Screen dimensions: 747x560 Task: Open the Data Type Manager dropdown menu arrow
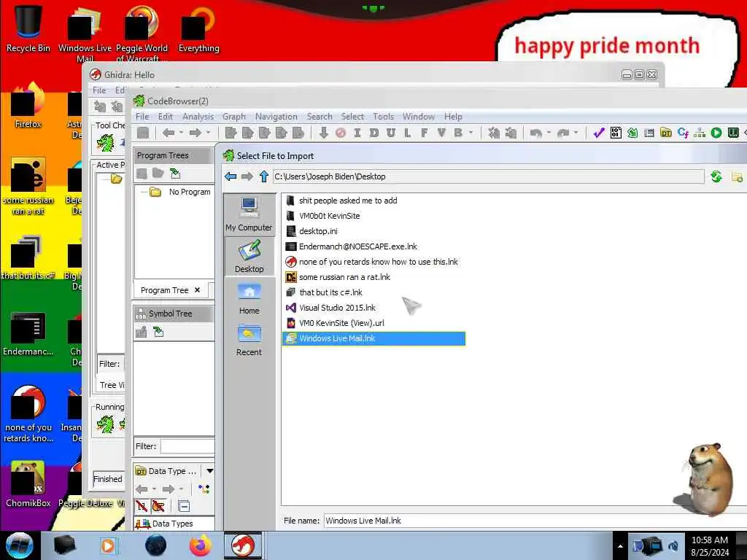tap(209, 471)
